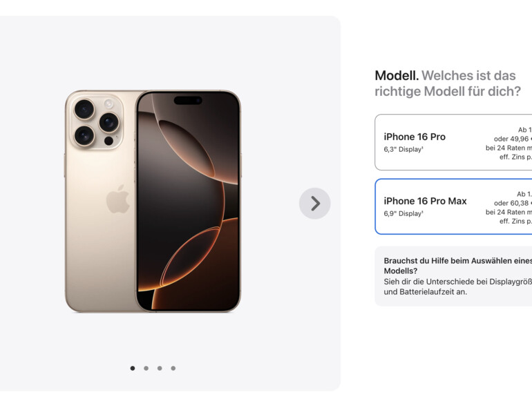Click the Dynamic Island on phone display
Image resolution: width=532 pixels, height=399 pixels.
click(x=188, y=100)
